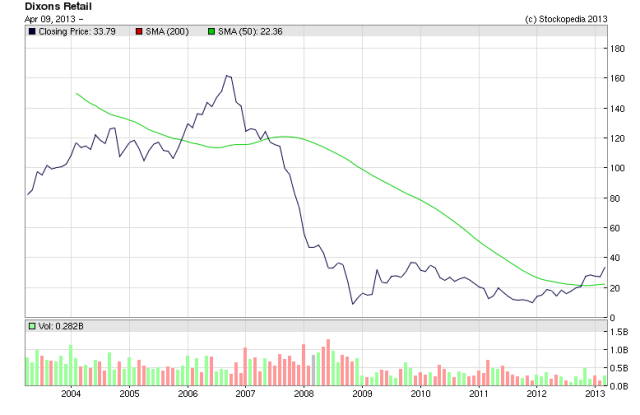Click the '(c) Stockopedia 2013' credit text
640x415 pixels.
pos(566,19)
